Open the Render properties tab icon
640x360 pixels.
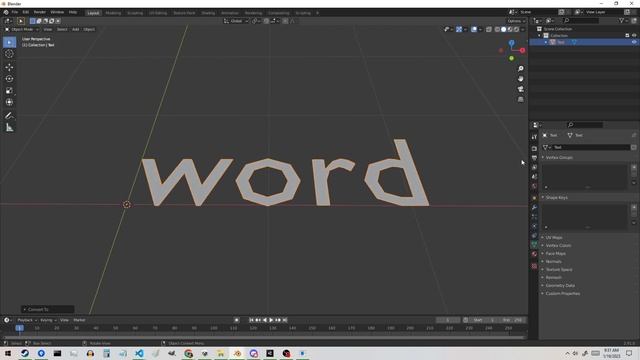tap(534, 149)
